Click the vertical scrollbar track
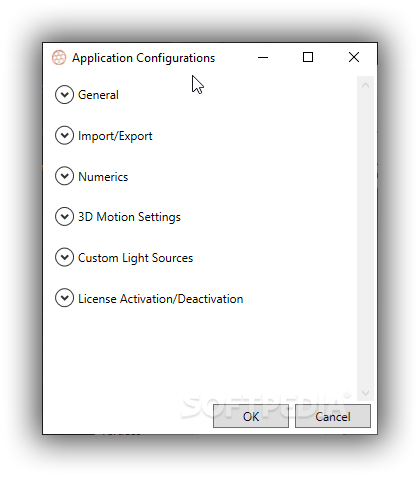Viewport: 420px width, 477px height. 365,239
